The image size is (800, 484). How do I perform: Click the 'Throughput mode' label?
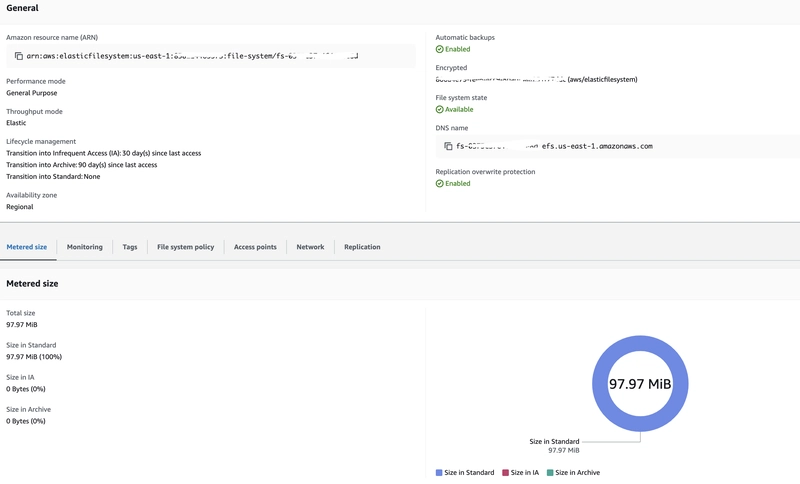(x=34, y=112)
